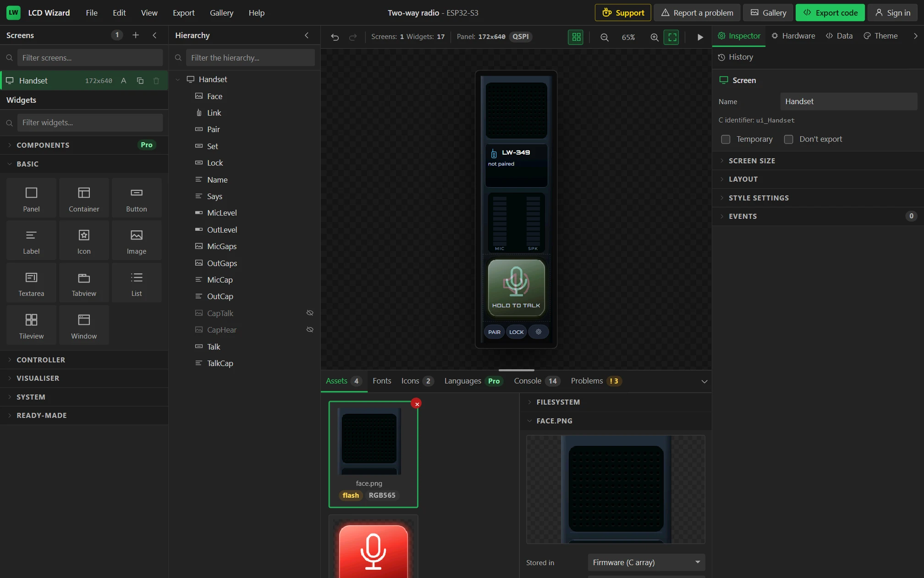Delete the Handset screen
Screen dimensions: 924x578
pos(156,81)
